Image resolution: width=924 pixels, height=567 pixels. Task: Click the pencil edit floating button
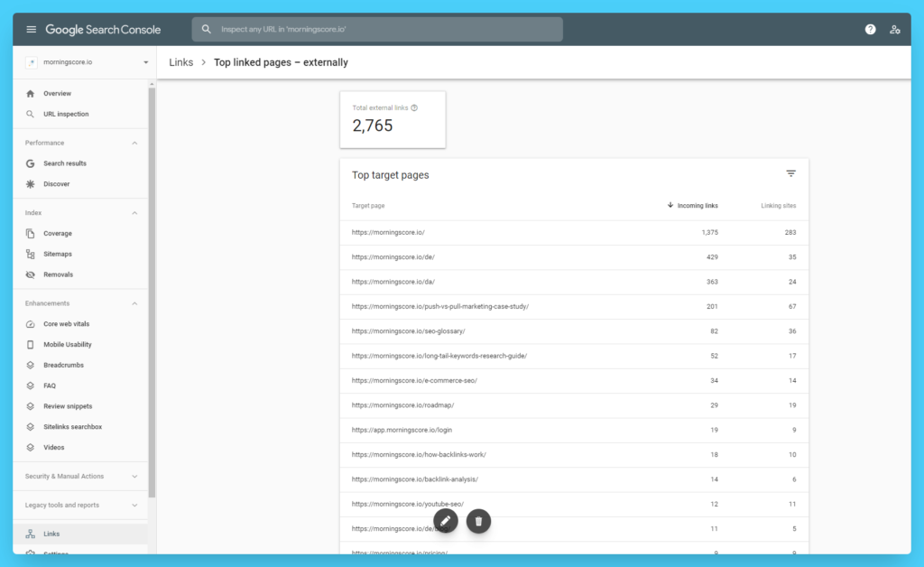[446, 521]
